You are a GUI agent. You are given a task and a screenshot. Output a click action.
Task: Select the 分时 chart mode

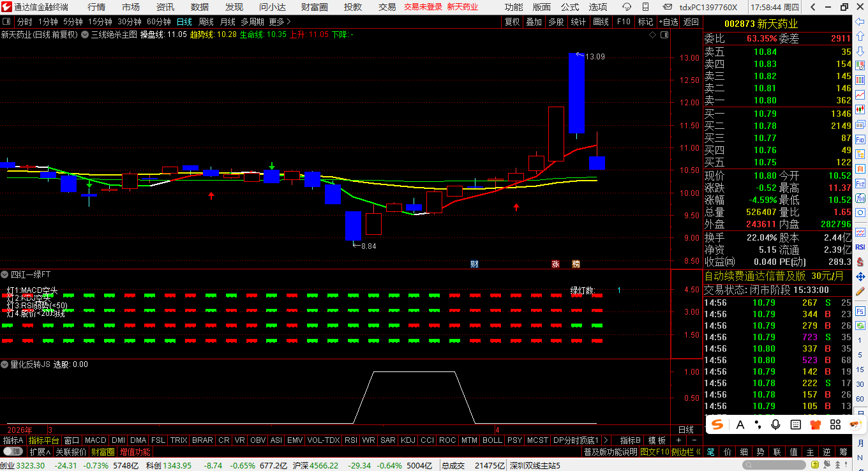click(x=24, y=22)
